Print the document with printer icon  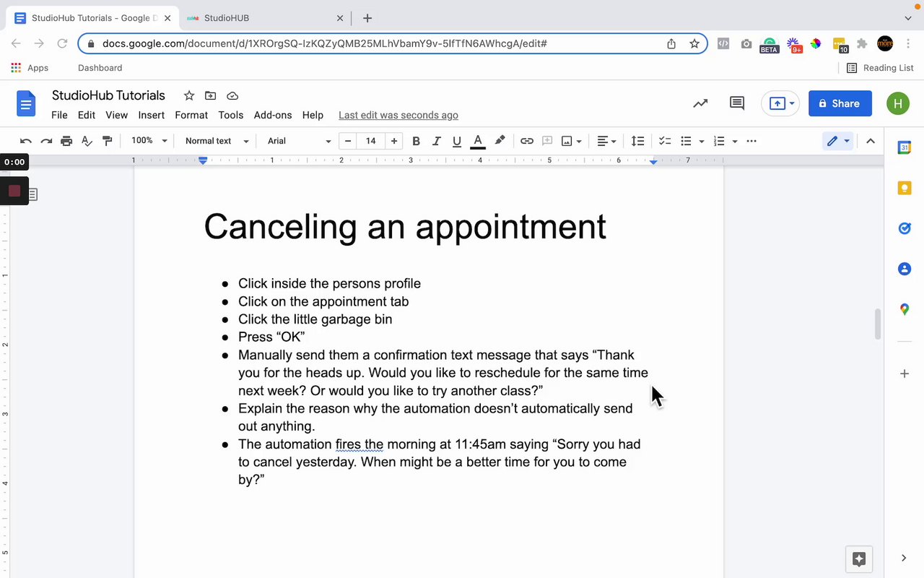66,141
